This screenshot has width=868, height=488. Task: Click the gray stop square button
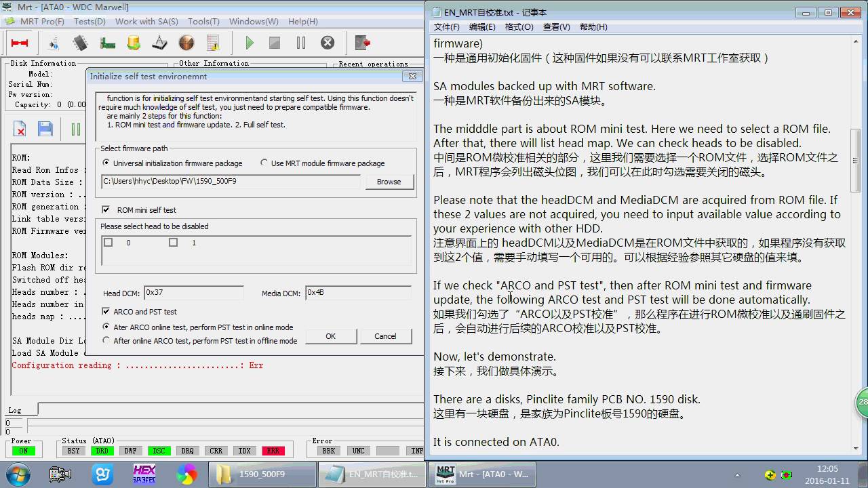coord(275,43)
